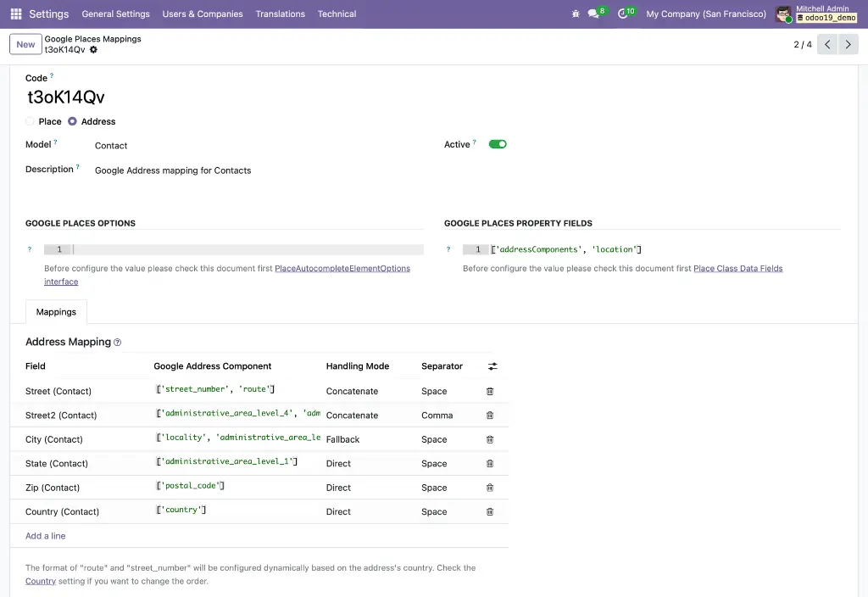Click help icon next to Address Mapping
868x597 pixels.
point(117,343)
